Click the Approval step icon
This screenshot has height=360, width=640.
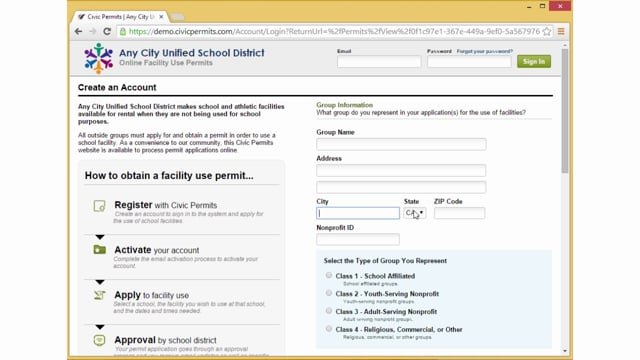99,340
